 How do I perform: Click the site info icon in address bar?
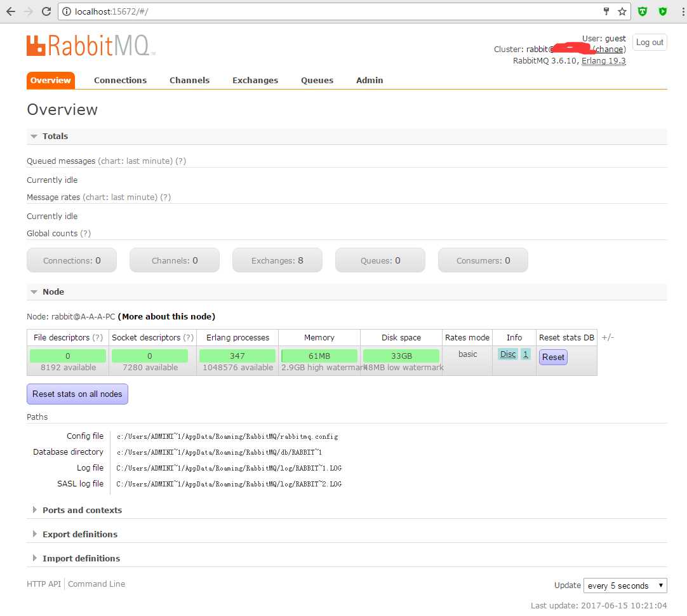coord(67,12)
